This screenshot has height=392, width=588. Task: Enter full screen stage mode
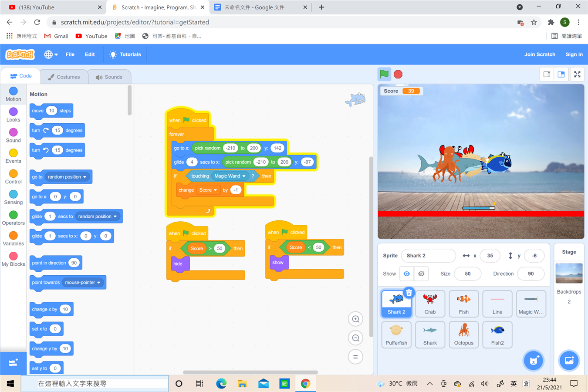click(x=577, y=74)
